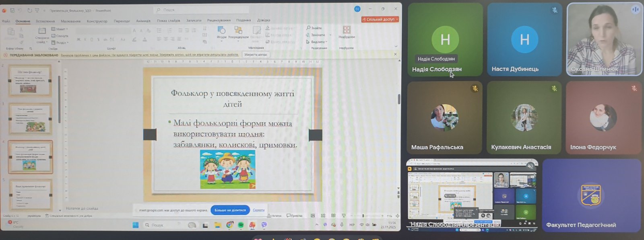Switch to the Малювання tab
Viewport: 644px width, 240px height.
coord(70,21)
